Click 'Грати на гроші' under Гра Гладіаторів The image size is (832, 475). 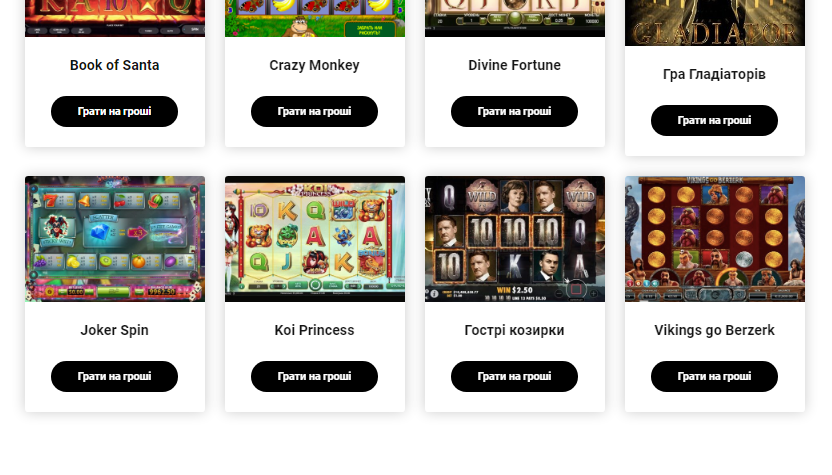point(715,120)
